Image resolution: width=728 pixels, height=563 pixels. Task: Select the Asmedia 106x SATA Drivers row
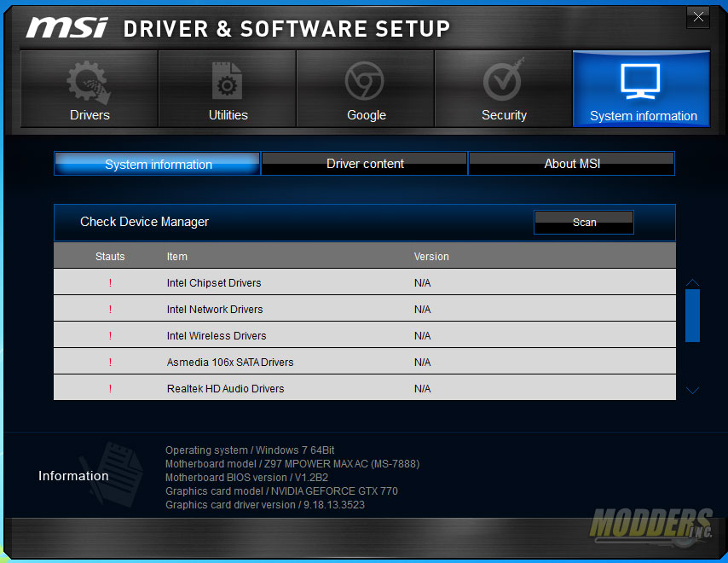(365, 361)
